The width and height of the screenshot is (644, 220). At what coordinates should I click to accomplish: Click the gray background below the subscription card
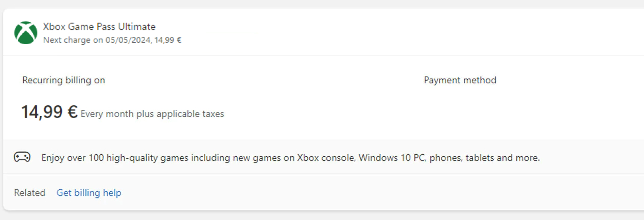pos(322,215)
